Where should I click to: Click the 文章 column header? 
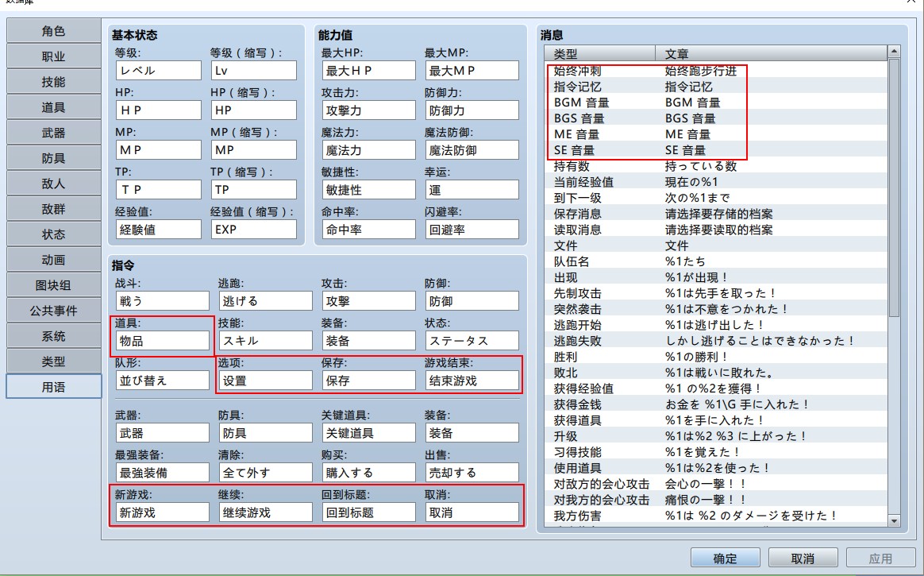772,54
